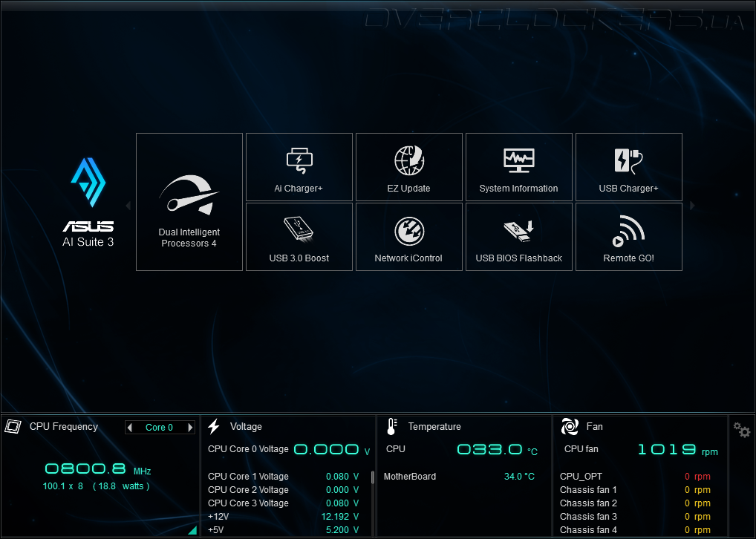Screen dimensions: 756x539
Task: Launch EZ Update globe icon
Action: (409, 161)
